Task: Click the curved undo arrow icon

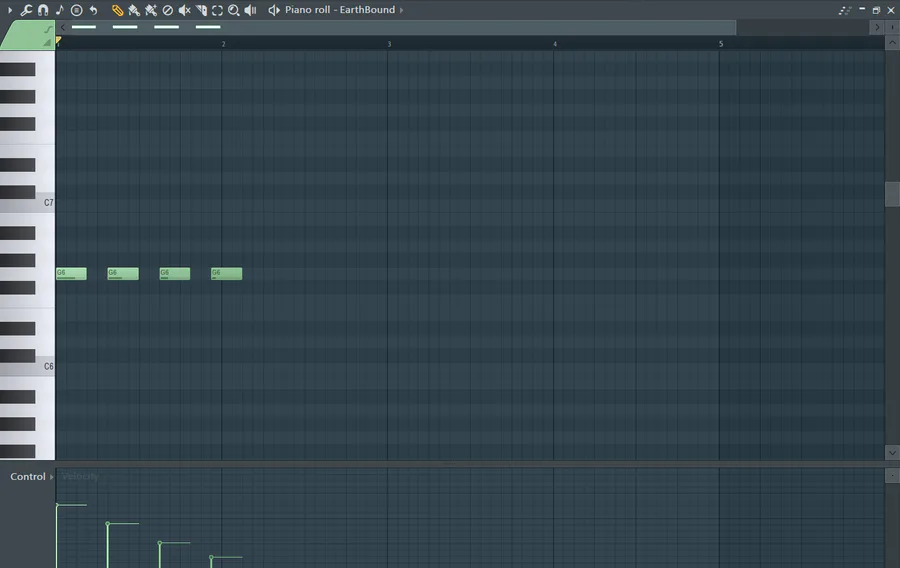Action: pyautogui.click(x=93, y=10)
